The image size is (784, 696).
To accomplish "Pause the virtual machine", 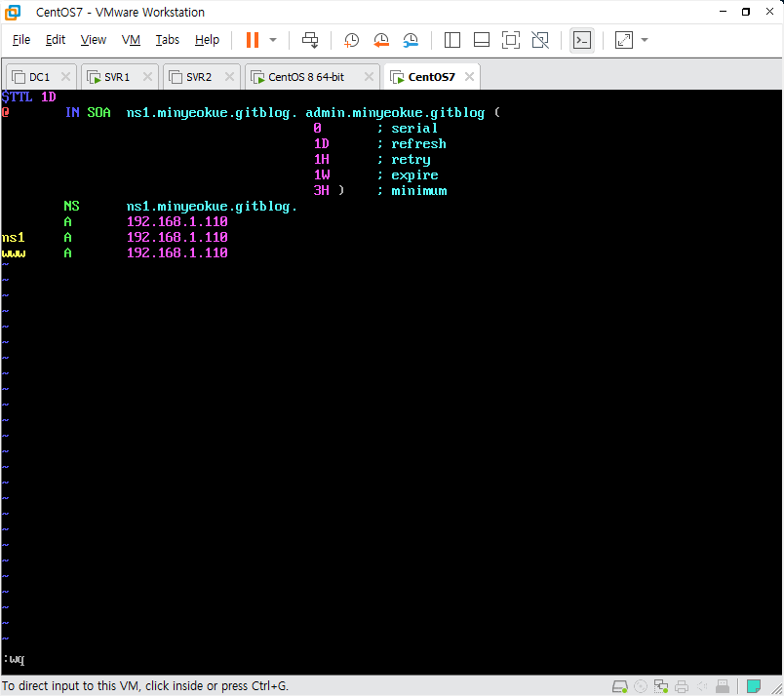I will [x=253, y=40].
